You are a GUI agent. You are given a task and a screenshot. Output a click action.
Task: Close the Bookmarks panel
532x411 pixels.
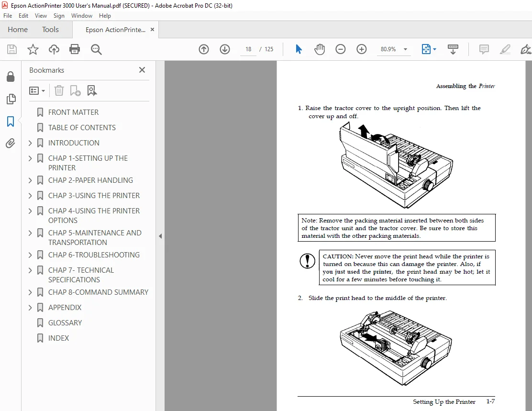(142, 70)
